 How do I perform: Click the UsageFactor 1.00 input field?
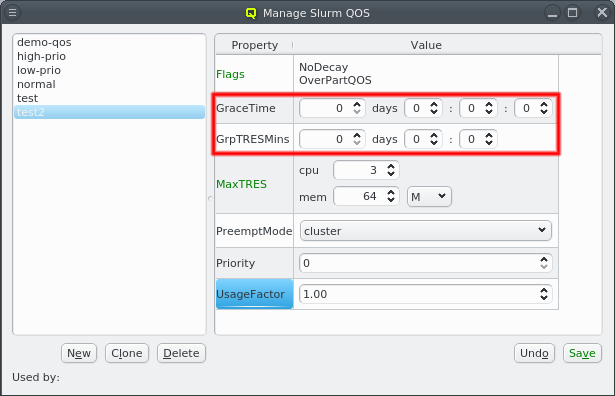426,294
